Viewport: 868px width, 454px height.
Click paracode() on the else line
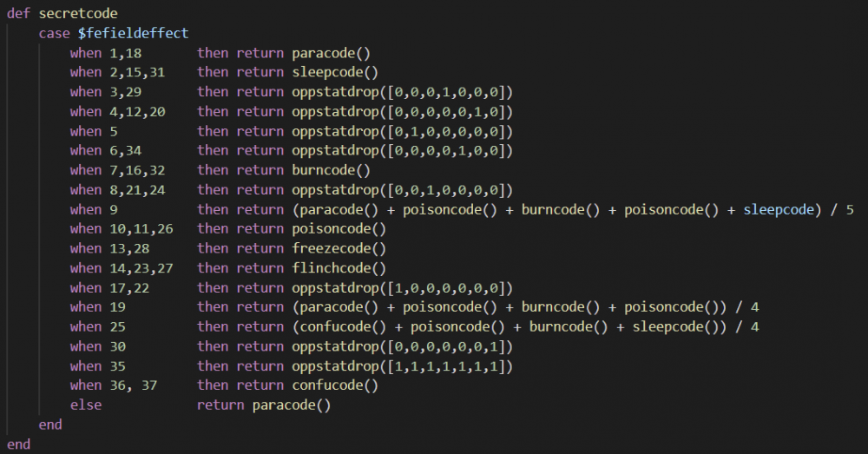tap(292, 405)
